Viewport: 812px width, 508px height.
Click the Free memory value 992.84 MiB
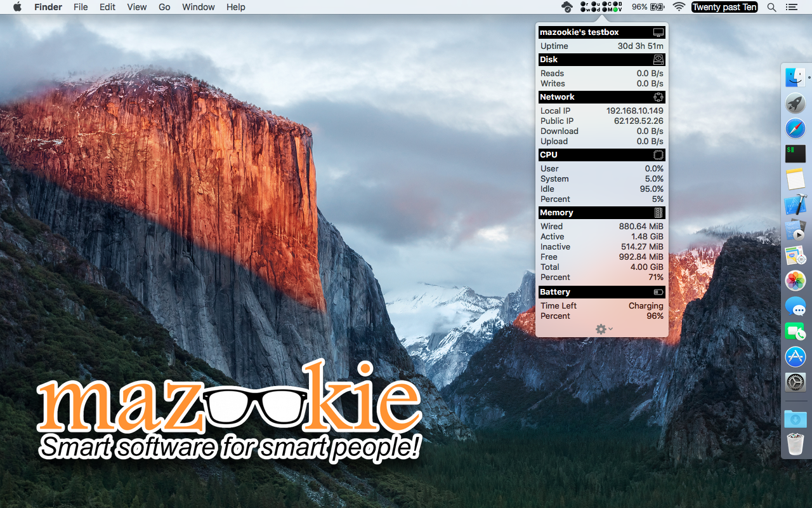pyautogui.click(x=641, y=257)
